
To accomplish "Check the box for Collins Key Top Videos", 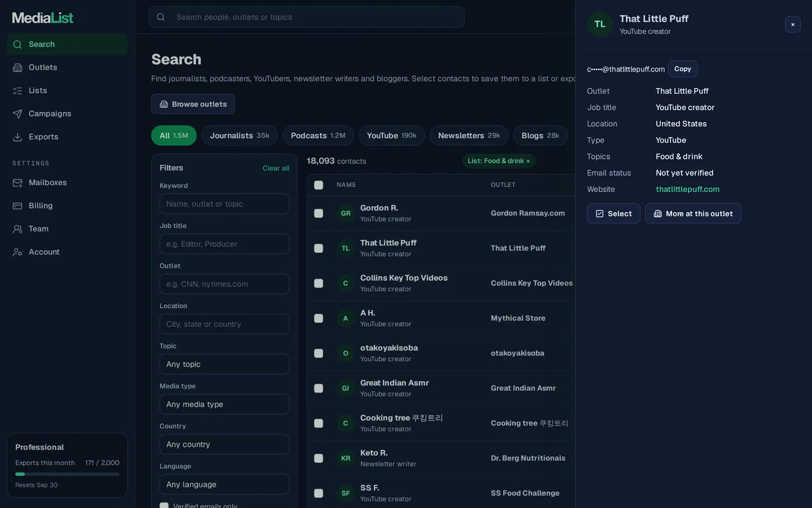I will coord(319,283).
